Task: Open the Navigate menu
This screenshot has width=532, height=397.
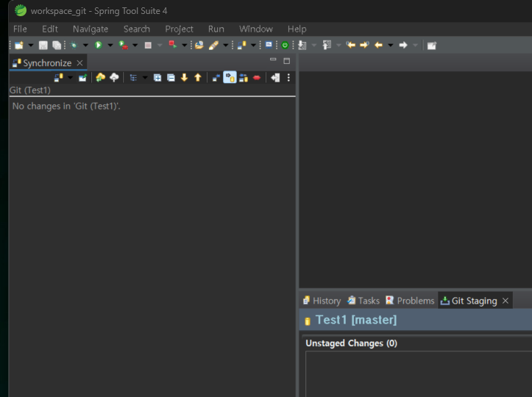Action: tap(91, 29)
